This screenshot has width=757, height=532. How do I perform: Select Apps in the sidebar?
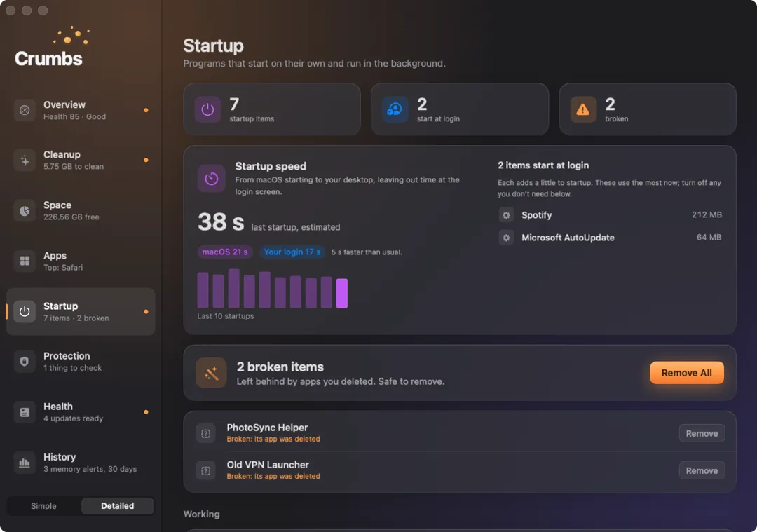[81, 261]
